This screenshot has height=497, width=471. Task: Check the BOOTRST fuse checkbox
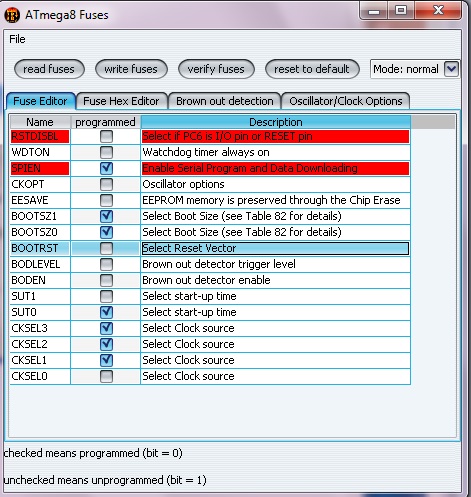click(106, 248)
